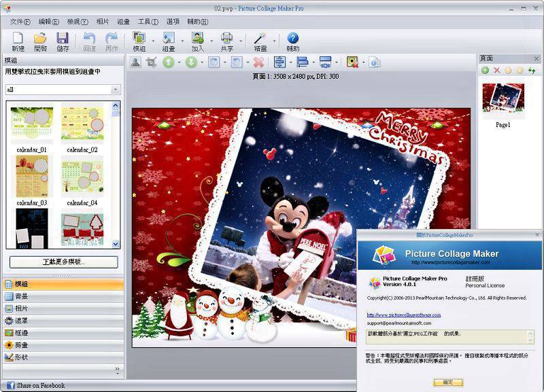Click the portrait photo icon in edit toolbar
The height and width of the screenshot is (392, 544).
click(x=135, y=63)
